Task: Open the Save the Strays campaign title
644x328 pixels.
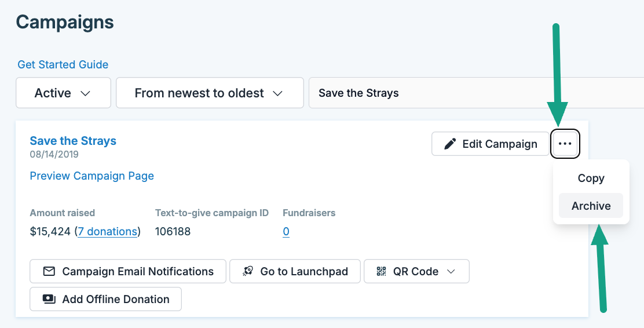Action: point(73,141)
